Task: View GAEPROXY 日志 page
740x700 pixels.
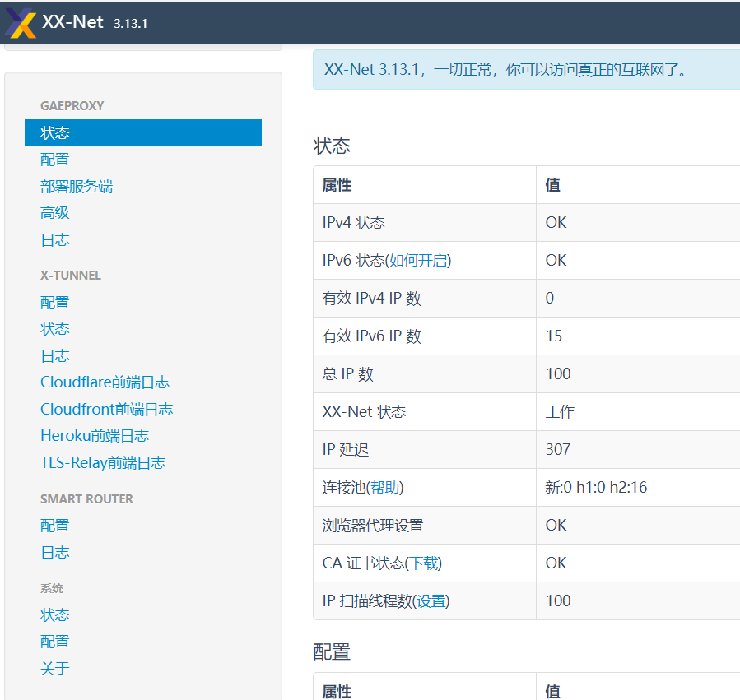Action: [x=55, y=240]
